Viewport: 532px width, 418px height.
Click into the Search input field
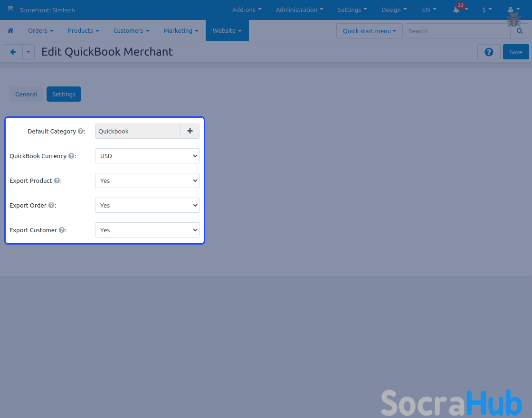457,31
